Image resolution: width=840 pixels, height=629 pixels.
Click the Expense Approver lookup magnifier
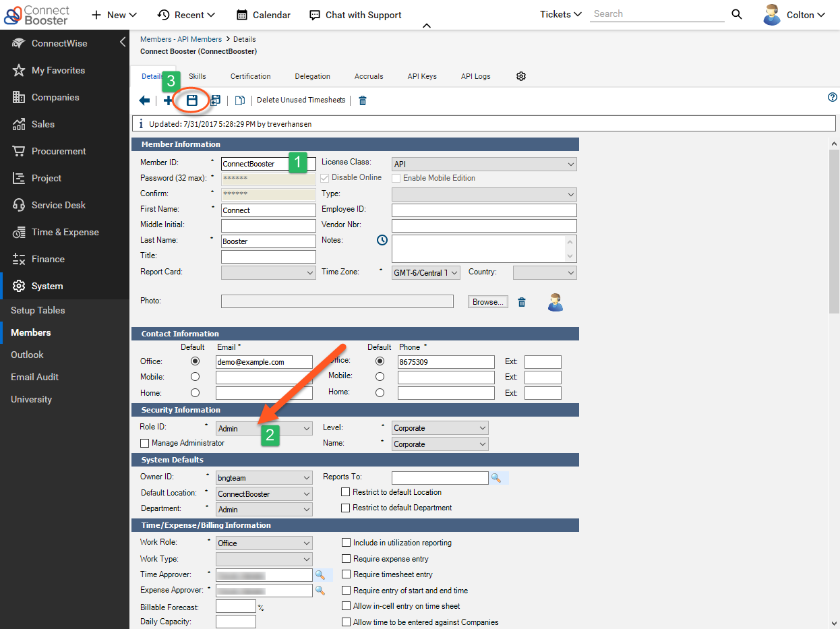click(x=320, y=591)
